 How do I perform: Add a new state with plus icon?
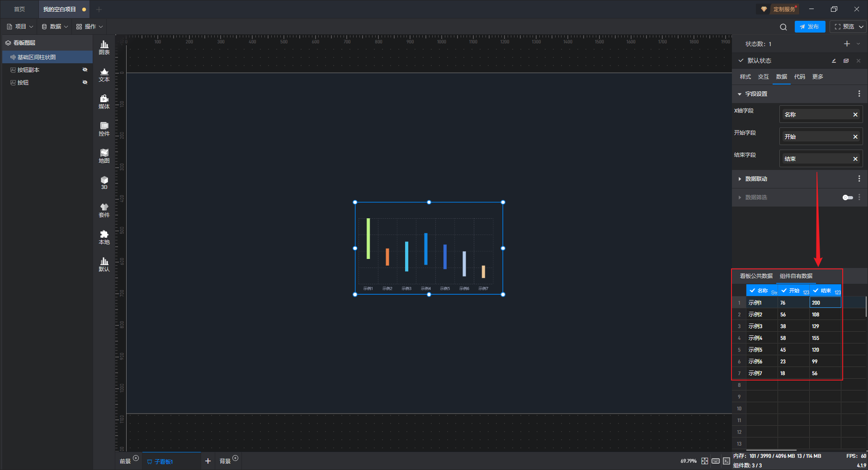pos(847,44)
